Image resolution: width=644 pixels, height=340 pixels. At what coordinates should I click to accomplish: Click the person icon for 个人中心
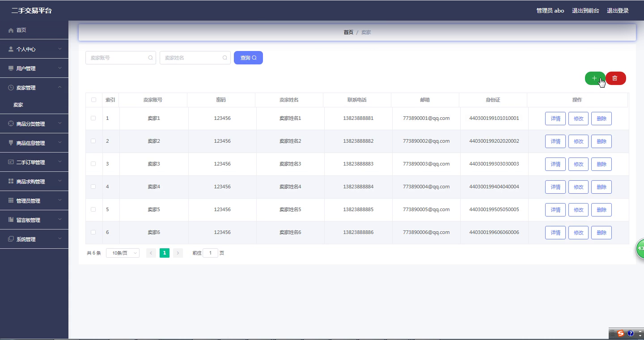11,49
